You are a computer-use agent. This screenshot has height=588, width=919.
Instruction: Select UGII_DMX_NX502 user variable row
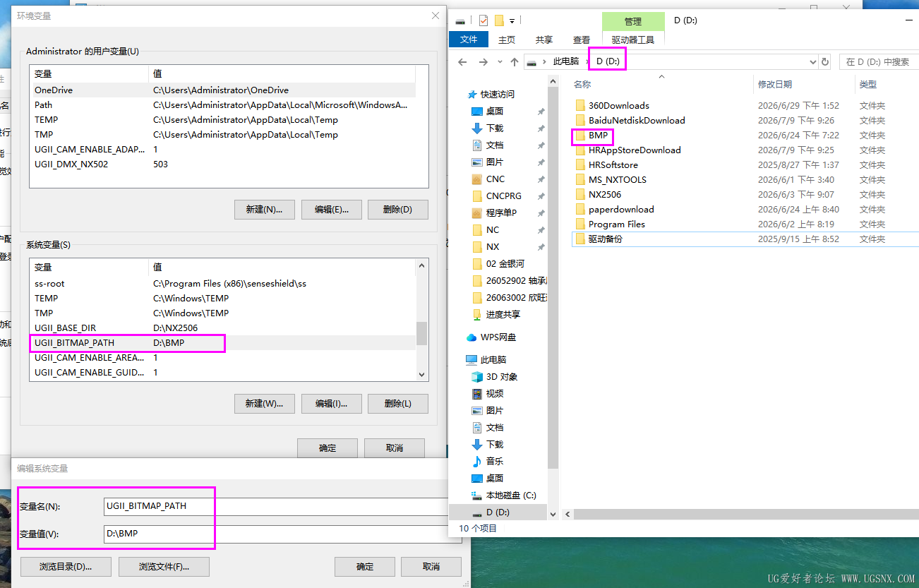point(223,164)
